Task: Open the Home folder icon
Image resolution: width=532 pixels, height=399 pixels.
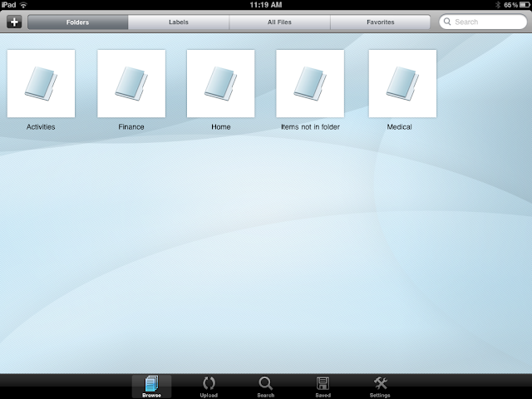Action: pos(221,83)
